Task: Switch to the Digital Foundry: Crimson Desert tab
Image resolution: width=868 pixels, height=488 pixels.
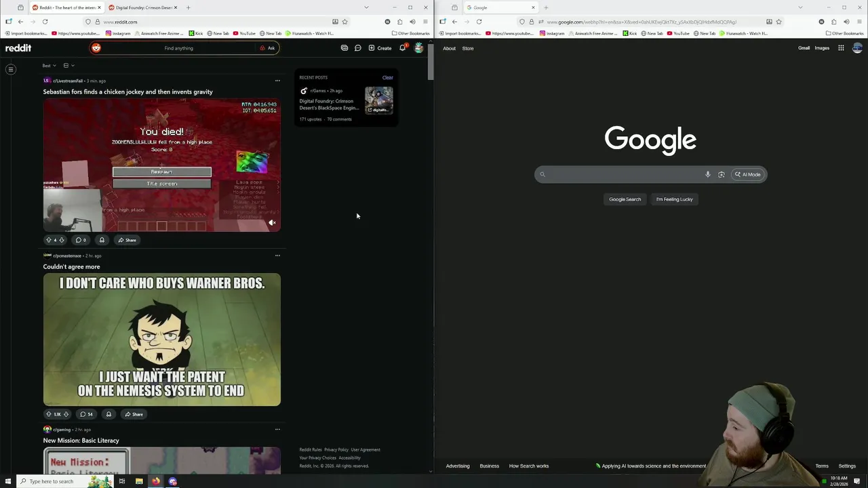Action: (142, 7)
